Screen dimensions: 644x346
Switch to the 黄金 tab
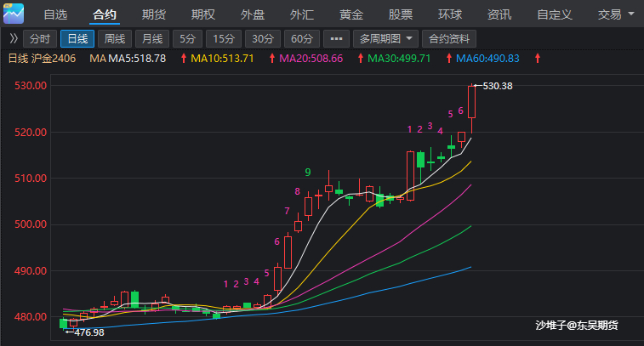point(351,14)
